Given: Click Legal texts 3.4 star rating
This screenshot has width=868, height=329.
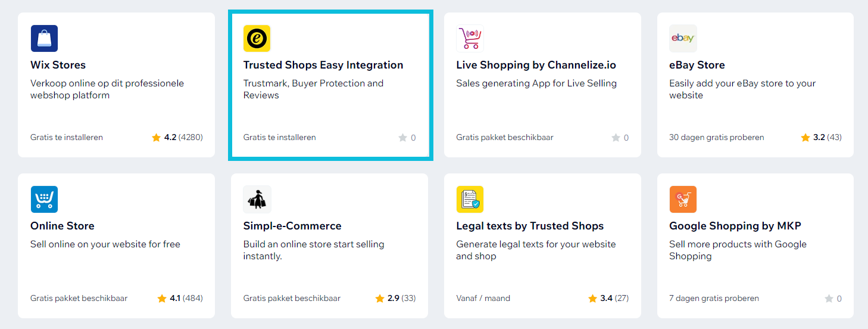Looking at the screenshot, I should pos(608,299).
